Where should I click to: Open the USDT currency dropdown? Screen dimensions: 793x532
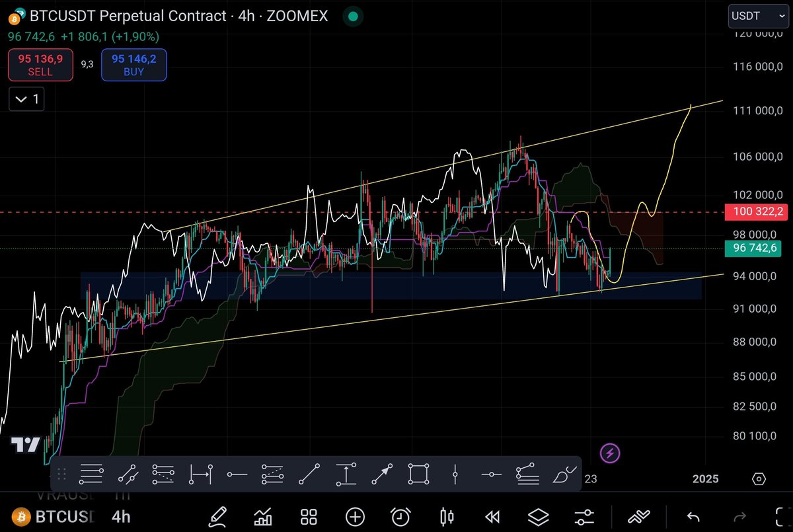(x=757, y=15)
